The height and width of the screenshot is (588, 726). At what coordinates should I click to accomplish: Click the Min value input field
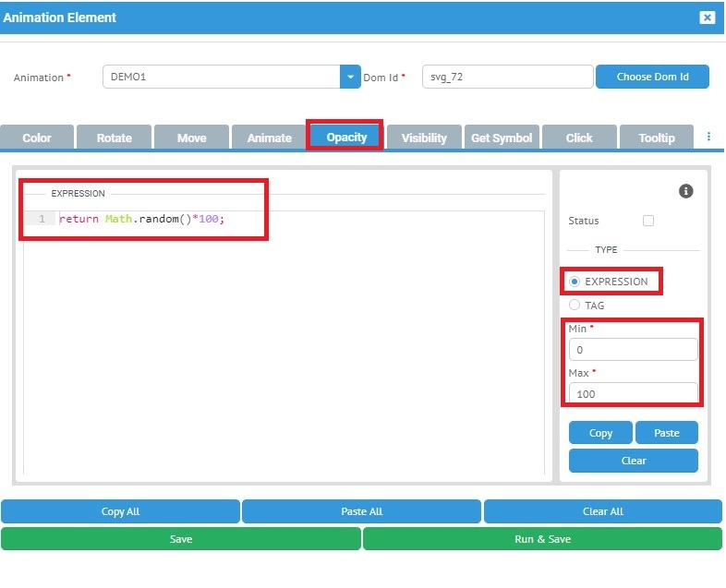[x=633, y=350]
